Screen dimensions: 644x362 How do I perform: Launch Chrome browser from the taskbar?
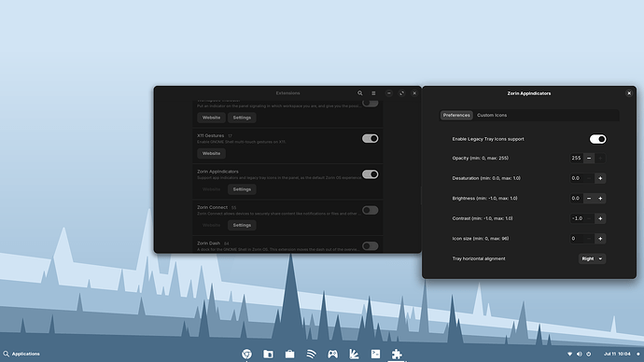(x=246, y=354)
